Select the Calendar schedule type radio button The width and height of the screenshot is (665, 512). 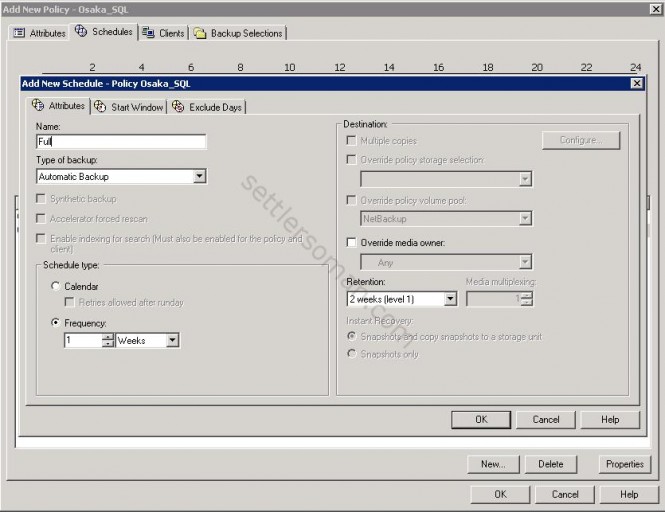tap(56, 287)
